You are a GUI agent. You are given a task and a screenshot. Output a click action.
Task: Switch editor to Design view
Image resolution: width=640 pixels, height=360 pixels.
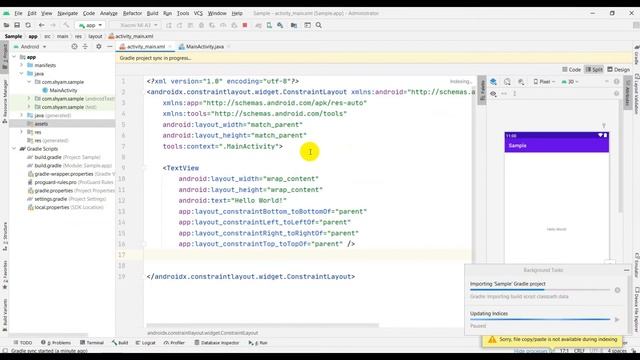618,69
